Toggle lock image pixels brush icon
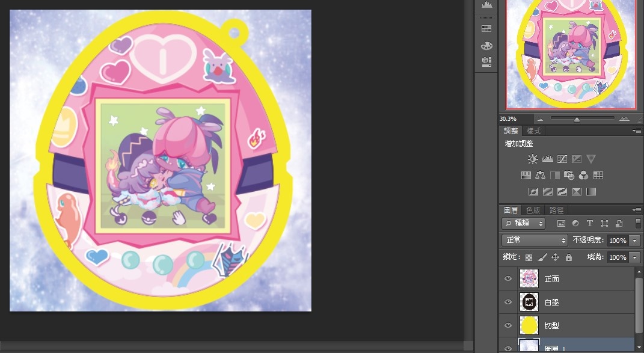Viewport: 644px width, 353px height. click(542, 257)
